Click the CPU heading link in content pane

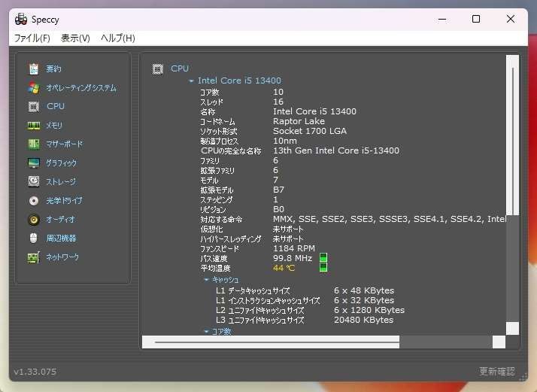180,68
